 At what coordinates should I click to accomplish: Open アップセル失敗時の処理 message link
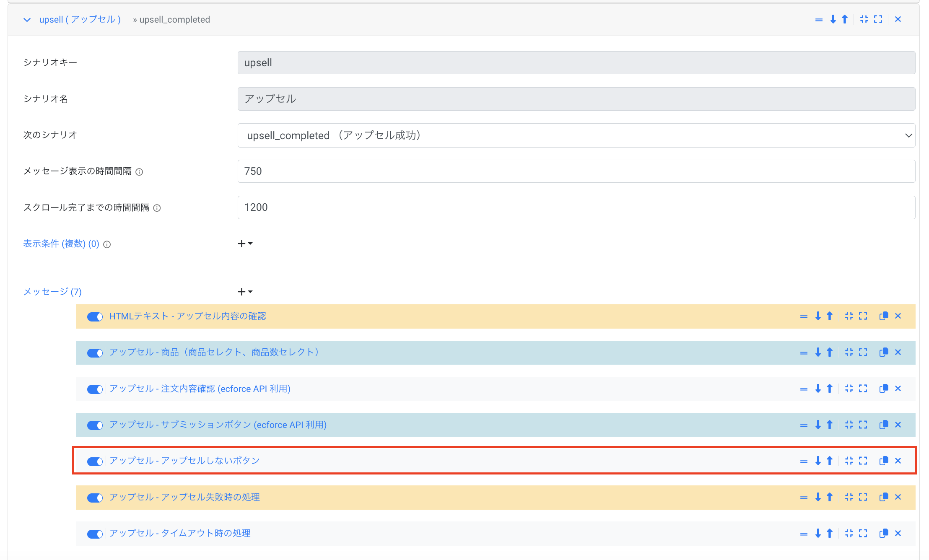[x=184, y=497]
